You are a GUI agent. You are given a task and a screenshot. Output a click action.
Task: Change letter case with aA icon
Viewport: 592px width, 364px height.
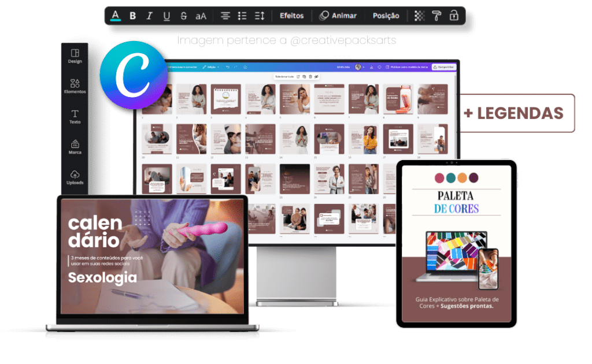(x=201, y=16)
